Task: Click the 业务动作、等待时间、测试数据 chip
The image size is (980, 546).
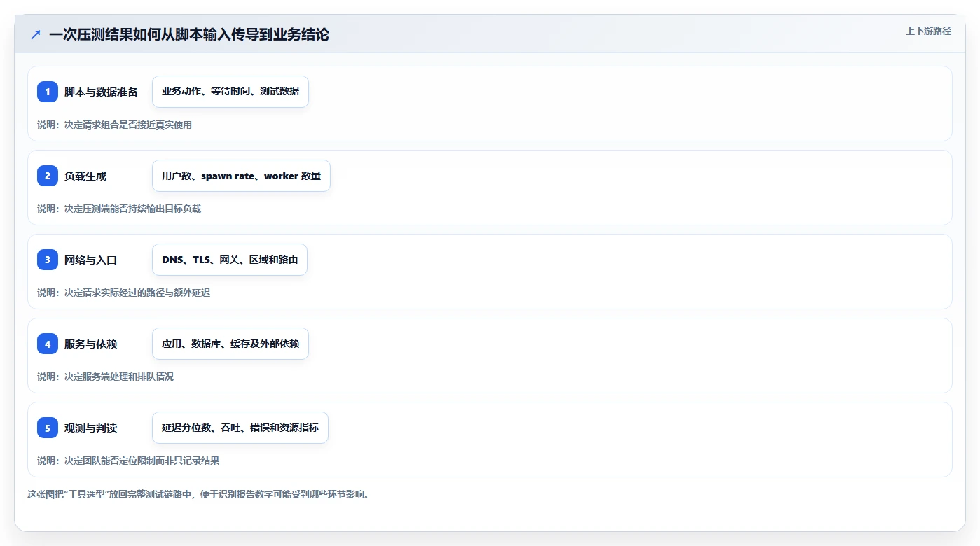Action: 230,92
